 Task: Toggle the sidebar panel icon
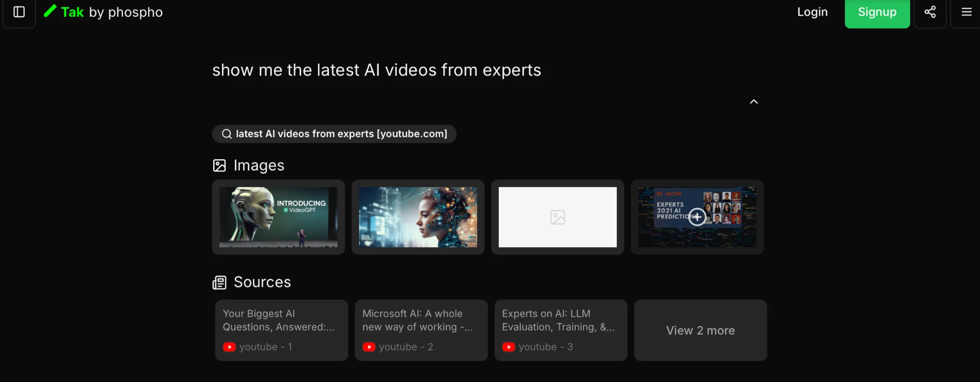click(19, 12)
